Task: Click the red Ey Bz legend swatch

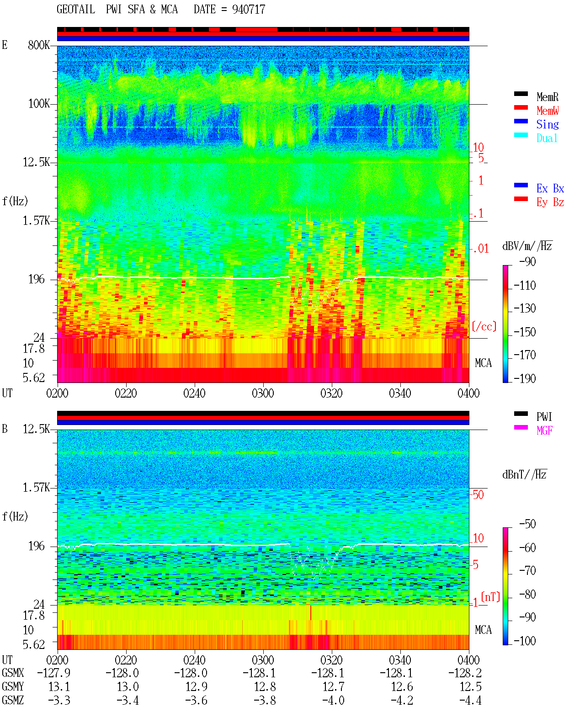Action: 521,199
